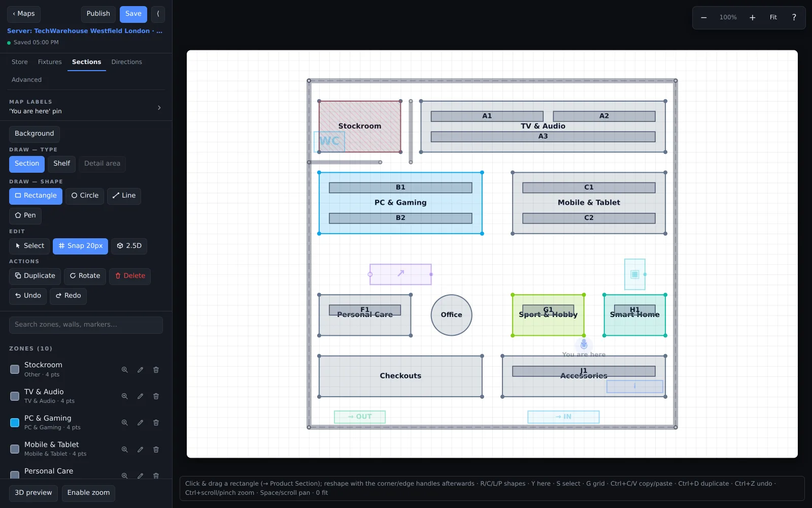The image size is (812, 508).
Task: Select shelf B2 in PC & Gaming
Action: (x=400, y=218)
